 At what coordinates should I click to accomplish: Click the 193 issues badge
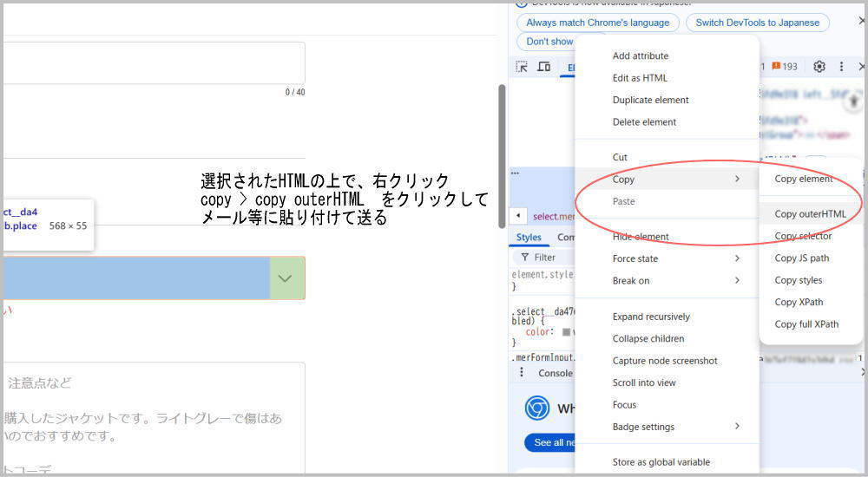click(x=785, y=67)
